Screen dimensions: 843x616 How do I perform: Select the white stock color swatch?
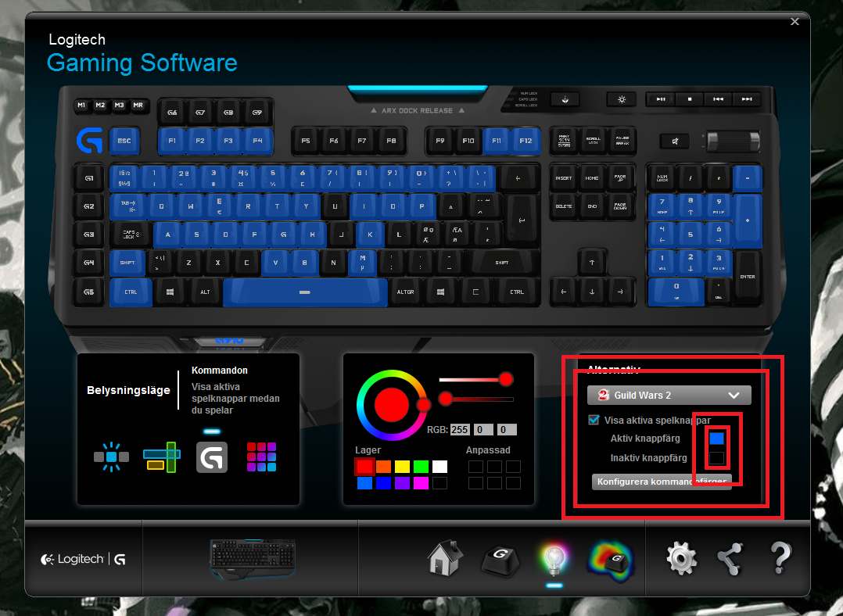click(x=439, y=466)
